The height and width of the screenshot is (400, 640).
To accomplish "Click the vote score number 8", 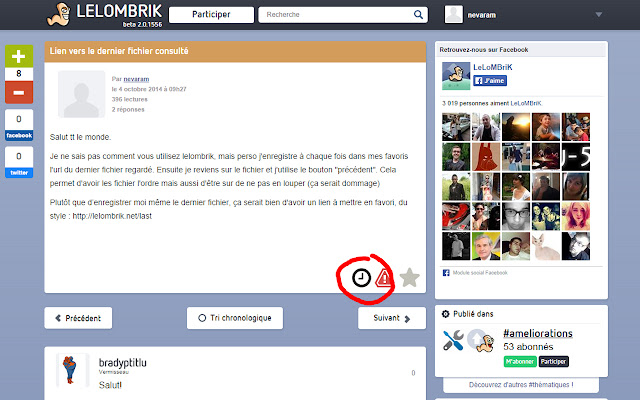I will click(x=19, y=74).
